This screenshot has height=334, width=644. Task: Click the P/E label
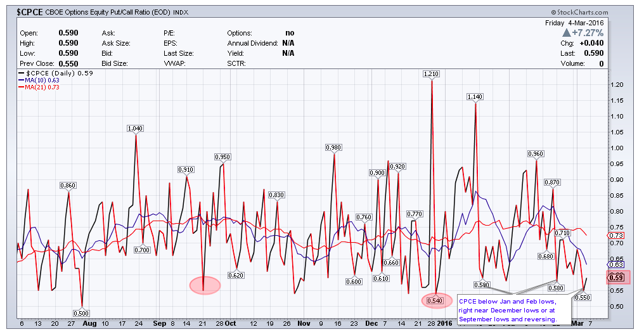[169, 33]
